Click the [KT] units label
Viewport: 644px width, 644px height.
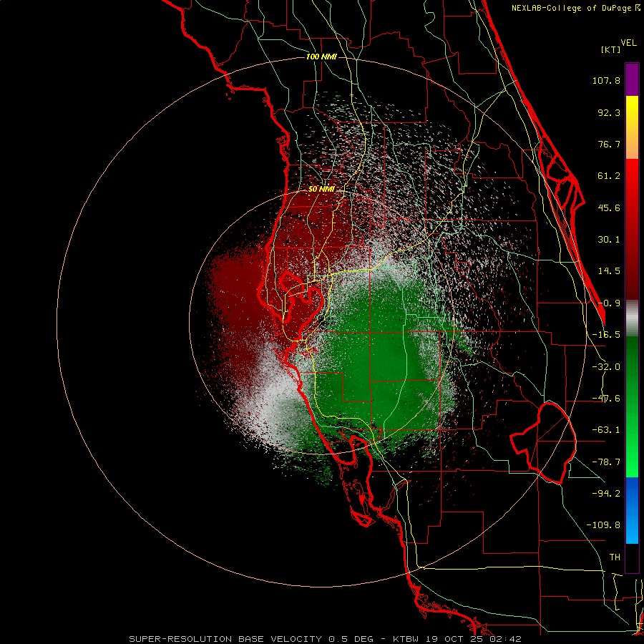(611, 49)
